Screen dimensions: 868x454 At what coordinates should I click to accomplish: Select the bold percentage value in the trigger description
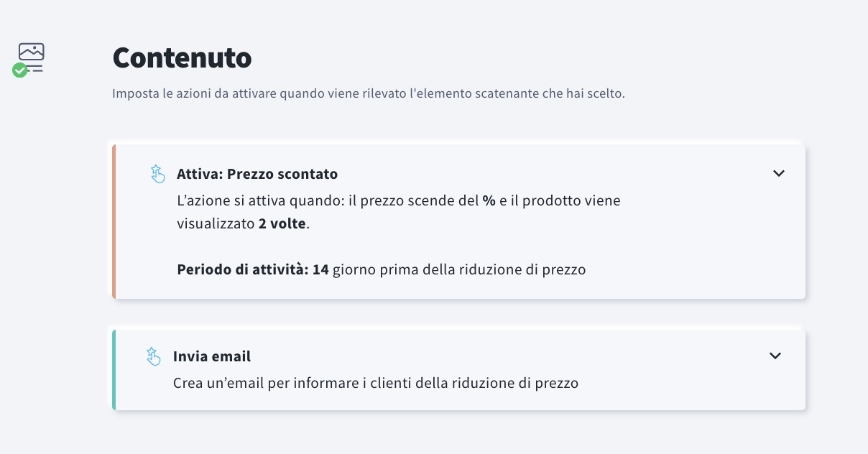[487, 200]
